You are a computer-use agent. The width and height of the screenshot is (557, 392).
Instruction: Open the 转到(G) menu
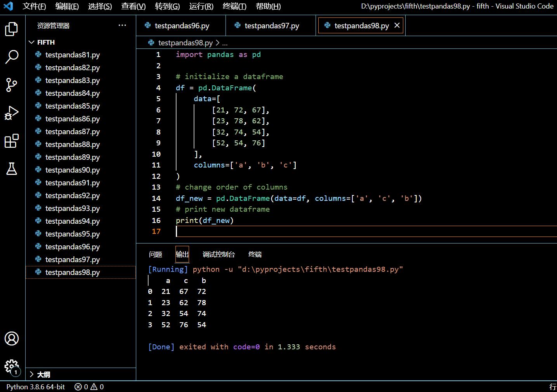(167, 6)
